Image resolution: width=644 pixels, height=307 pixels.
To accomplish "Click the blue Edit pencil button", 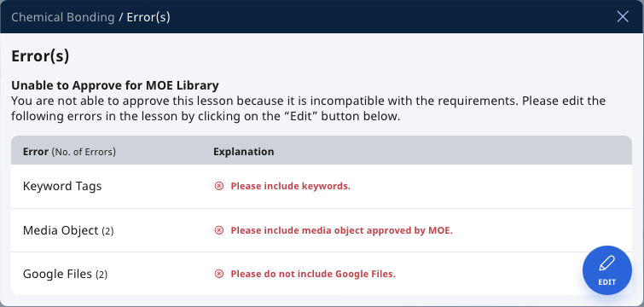I will [x=606, y=270].
